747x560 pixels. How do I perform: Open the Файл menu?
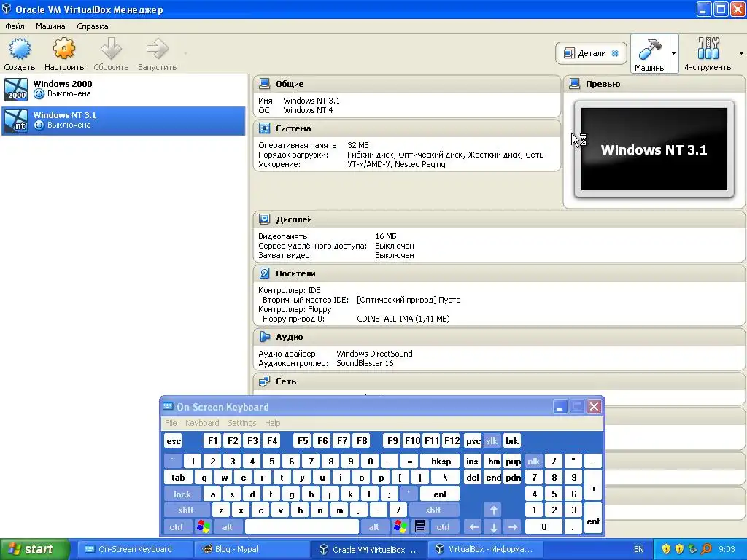pyautogui.click(x=15, y=26)
